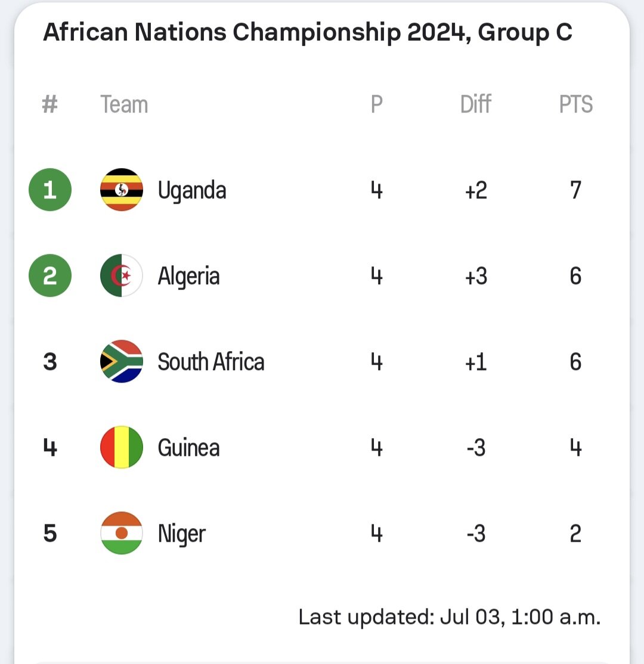Viewport: 644px width, 664px height.
Task: Click the Team column header
Action: point(124,105)
